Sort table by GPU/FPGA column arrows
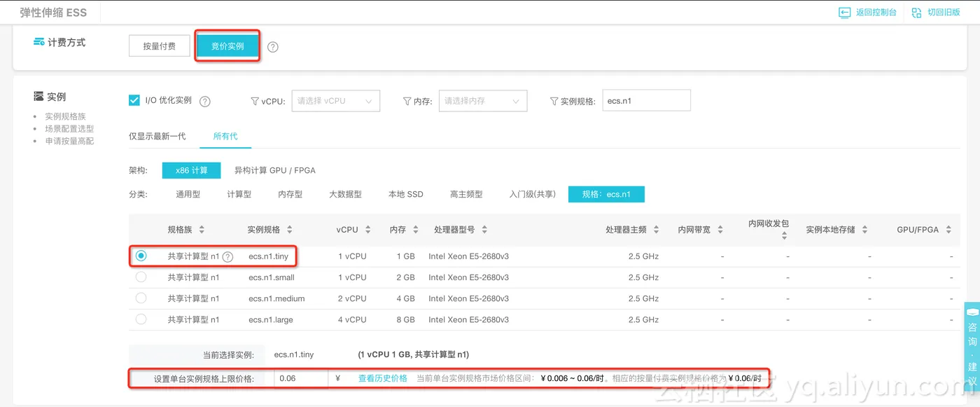Image resolution: width=980 pixels, height=407 pixels. (948, 230)
